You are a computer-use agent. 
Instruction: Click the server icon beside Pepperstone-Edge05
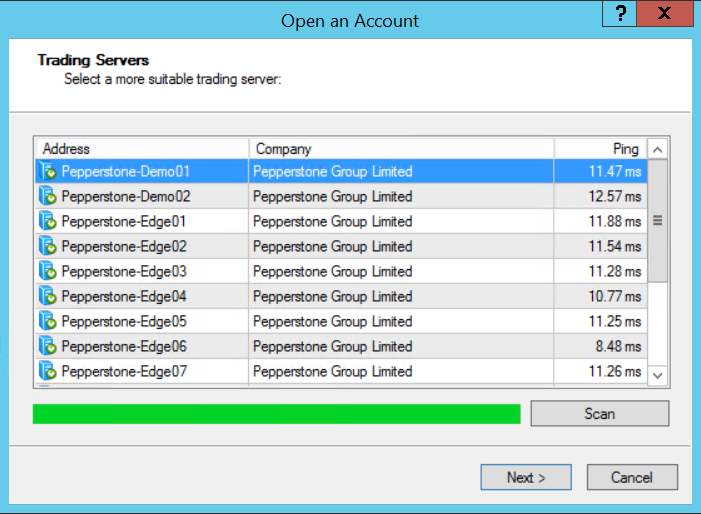(48, 321)
